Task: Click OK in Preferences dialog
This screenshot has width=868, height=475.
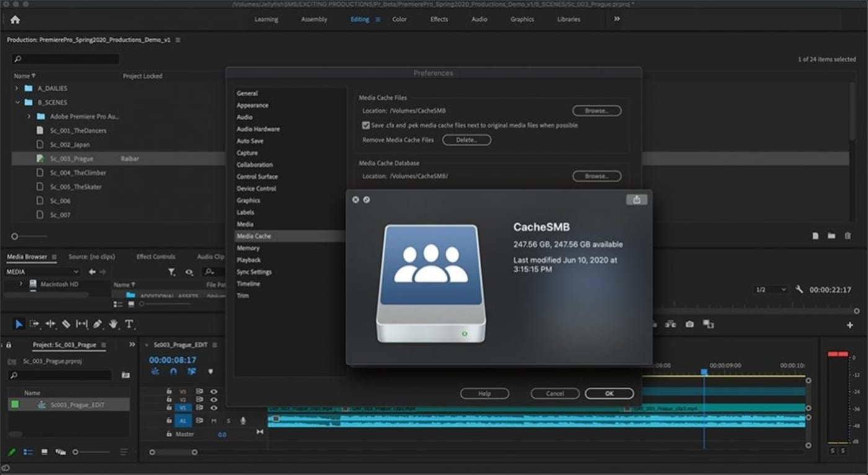Action: (x=609, y=394)
